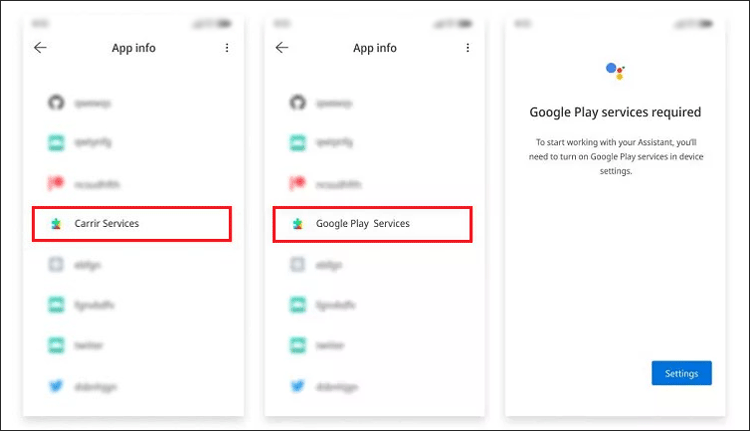Tap the Carrir Services puzzle-piece icon

(x=56, y=223)
